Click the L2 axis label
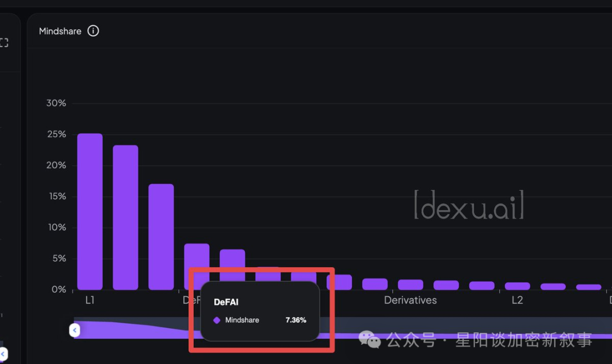The image size is (612, 364). (x=517, y=300)
